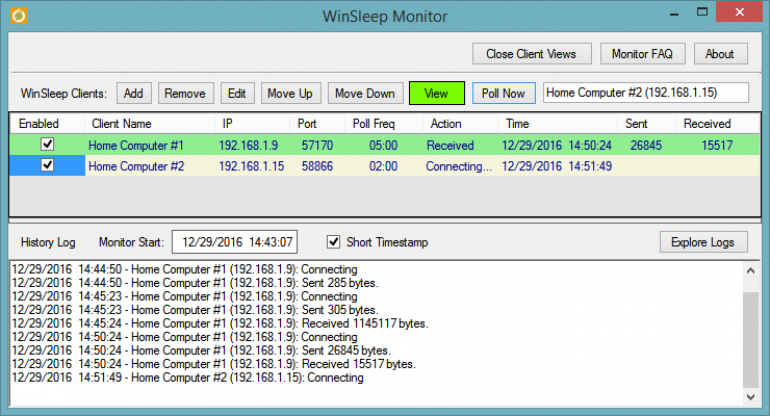Close the WinSleep Monitor window
The image size is (770, 416).
click(x=740, y=12)
